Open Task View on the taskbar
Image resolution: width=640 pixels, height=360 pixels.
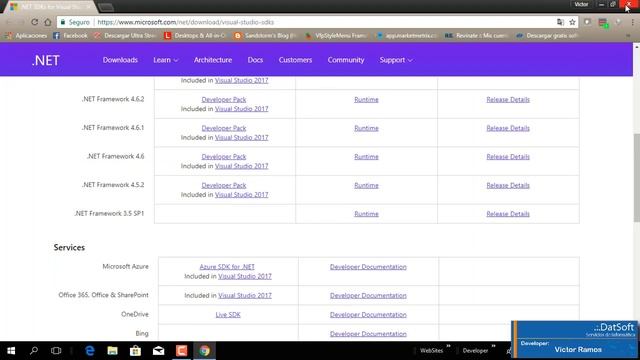click(x=56, y=350)
